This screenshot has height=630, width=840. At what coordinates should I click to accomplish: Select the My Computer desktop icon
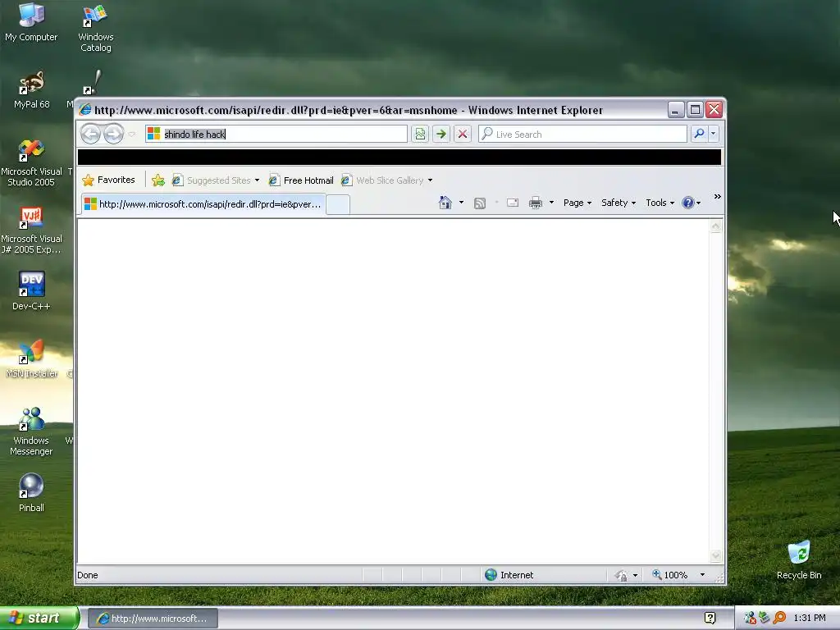(x=31, y=22)
